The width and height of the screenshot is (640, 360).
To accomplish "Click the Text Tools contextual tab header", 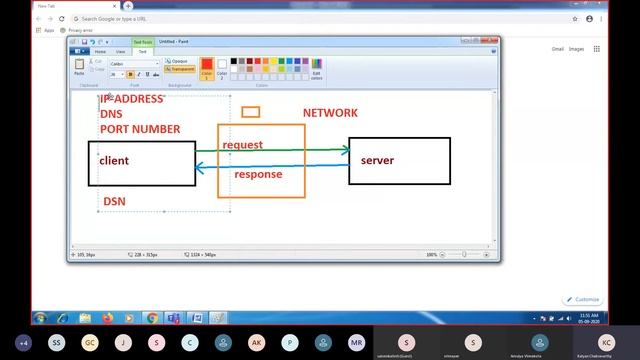I will tap(143, 42).
